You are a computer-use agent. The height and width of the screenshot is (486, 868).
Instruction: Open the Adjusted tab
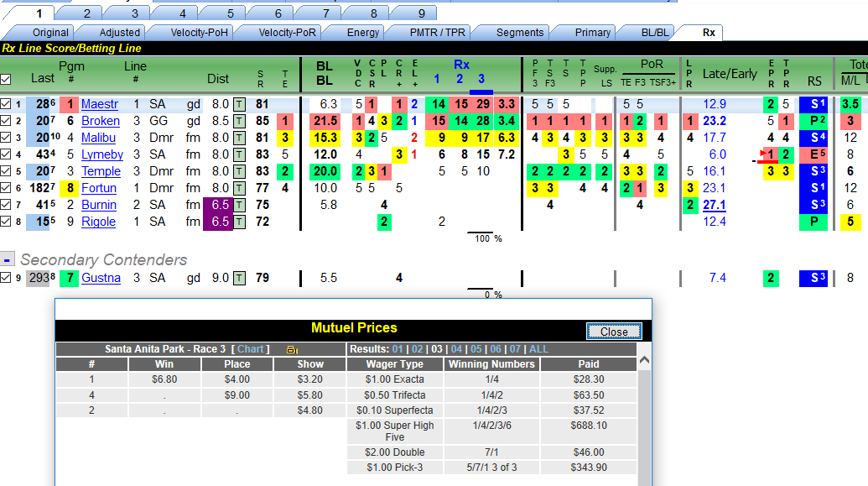tap(120, 33)
